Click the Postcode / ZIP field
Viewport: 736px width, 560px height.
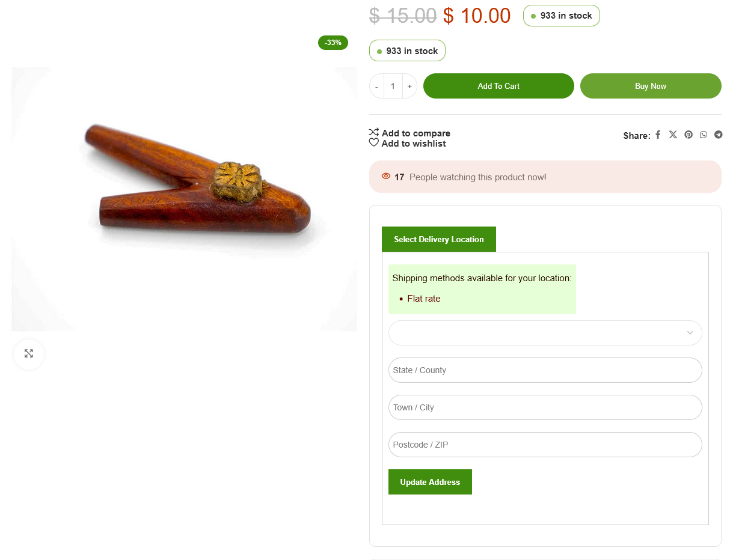point(545,445)
